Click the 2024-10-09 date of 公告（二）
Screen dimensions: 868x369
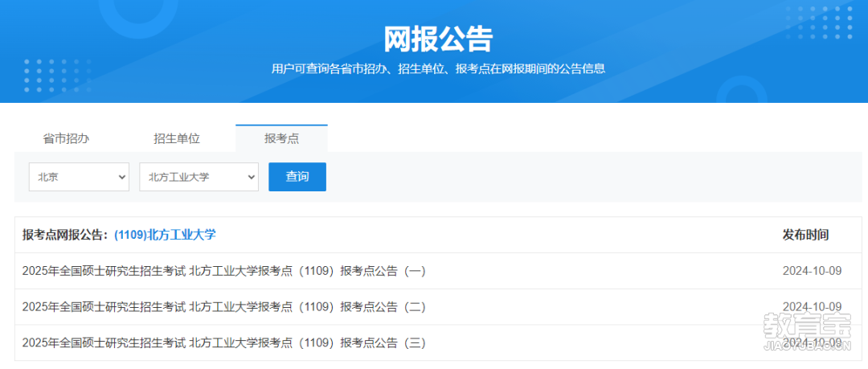pos(812,307)
